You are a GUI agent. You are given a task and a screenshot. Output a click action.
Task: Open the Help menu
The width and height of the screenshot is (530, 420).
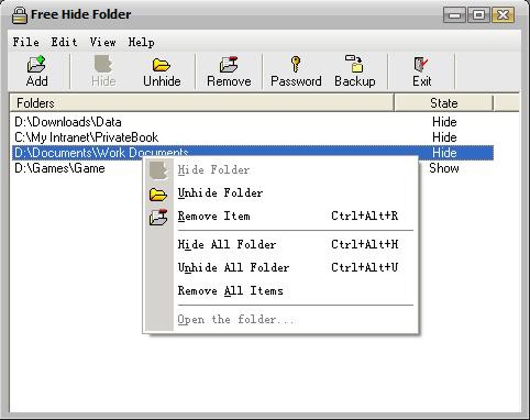pyautogui.click(x=141, y=42)
